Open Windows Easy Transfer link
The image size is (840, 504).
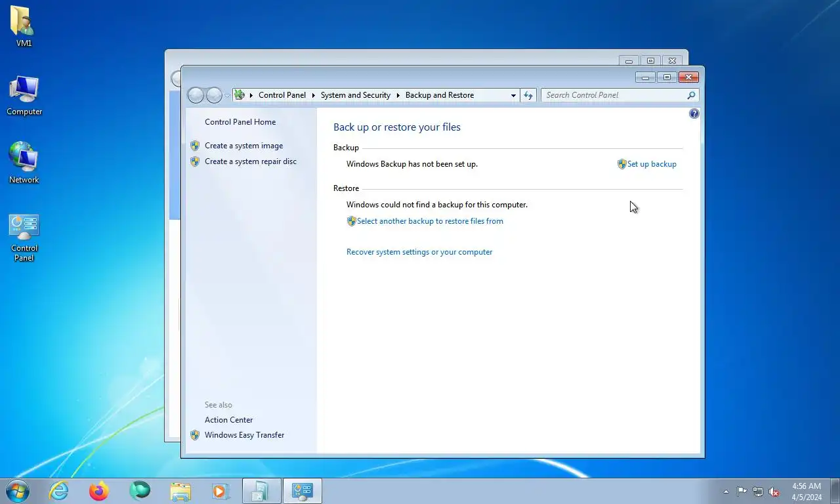point(244,435)
